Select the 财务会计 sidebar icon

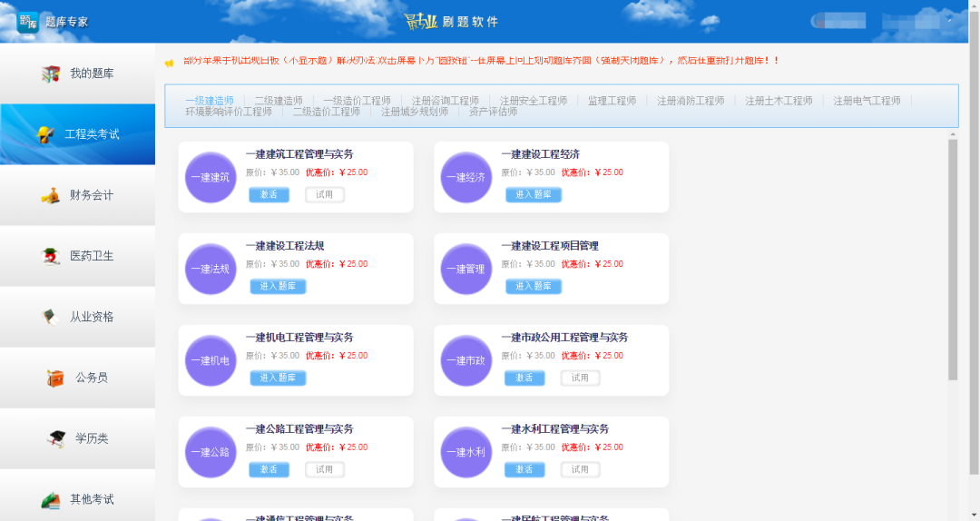(x=51, y=195)
